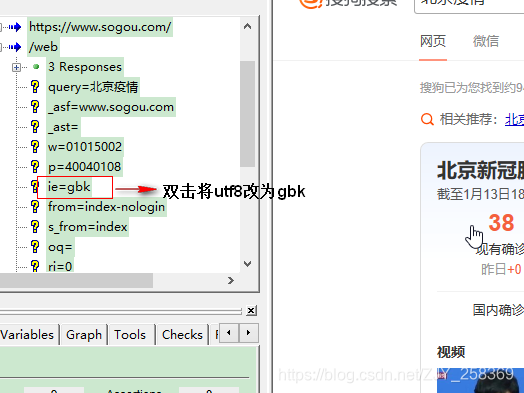Click question mark icon beside _asf parameter
Viewport: 524px width, 393px height.
[35, 107]
